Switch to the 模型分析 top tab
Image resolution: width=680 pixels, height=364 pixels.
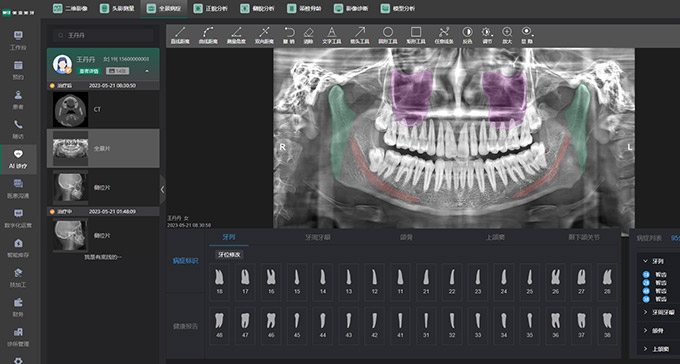coord(398,8)
